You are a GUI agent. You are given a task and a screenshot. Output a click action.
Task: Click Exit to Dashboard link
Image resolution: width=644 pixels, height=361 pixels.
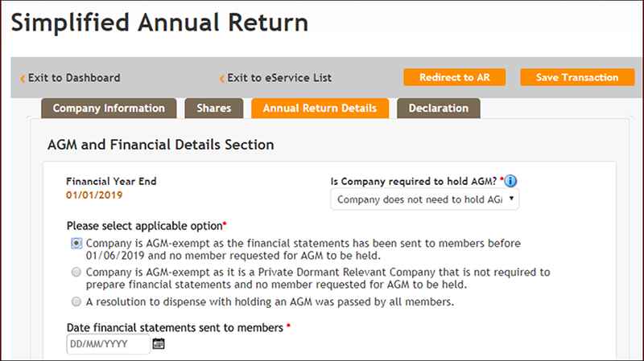tap(74, 78)
